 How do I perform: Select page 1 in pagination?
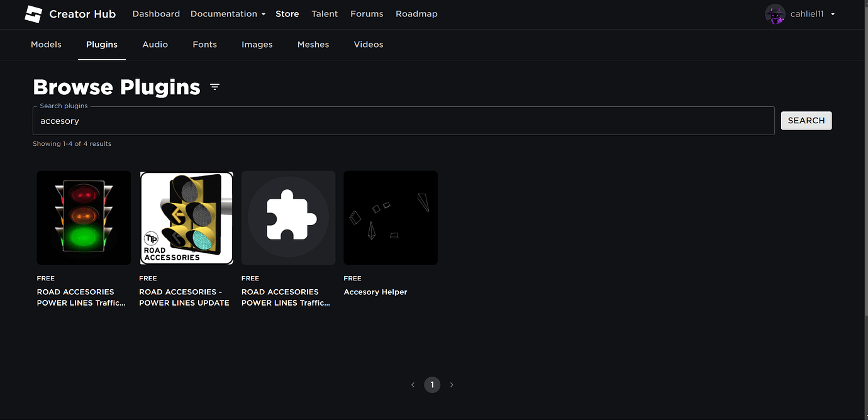[432, 384]
